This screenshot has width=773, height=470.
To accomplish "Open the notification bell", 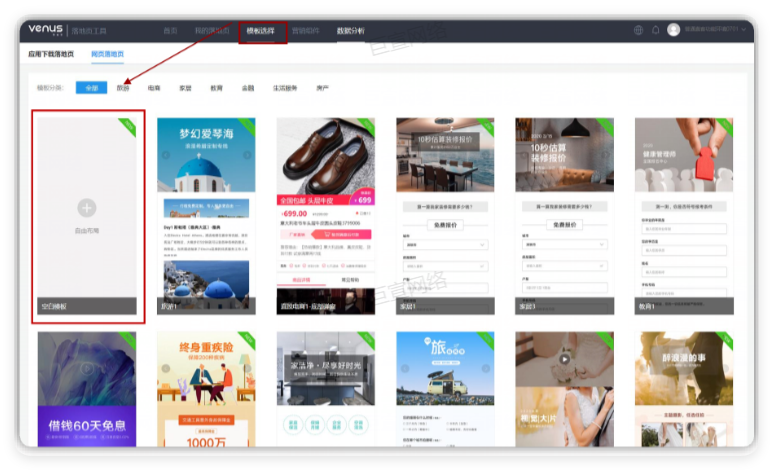I will click(656, 30).
